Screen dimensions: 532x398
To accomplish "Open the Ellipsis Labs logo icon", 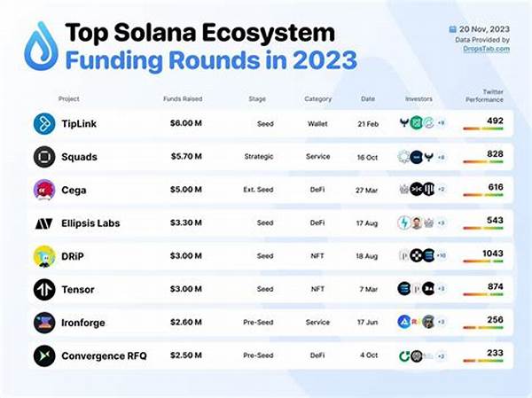I will 45,222.
